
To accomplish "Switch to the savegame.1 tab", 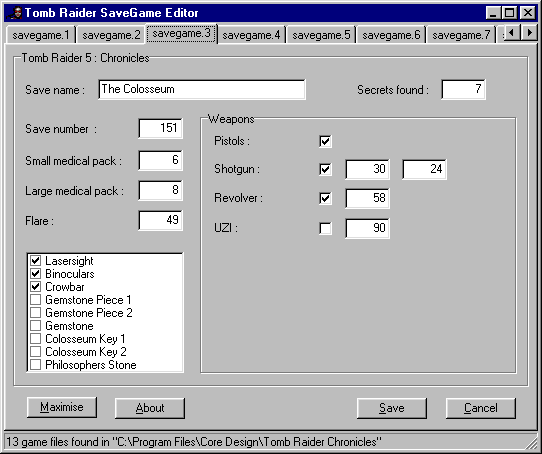I will 41,35.
